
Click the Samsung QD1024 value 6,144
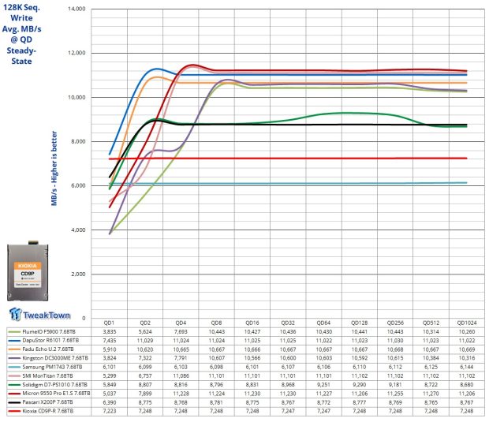click(467, 368)
